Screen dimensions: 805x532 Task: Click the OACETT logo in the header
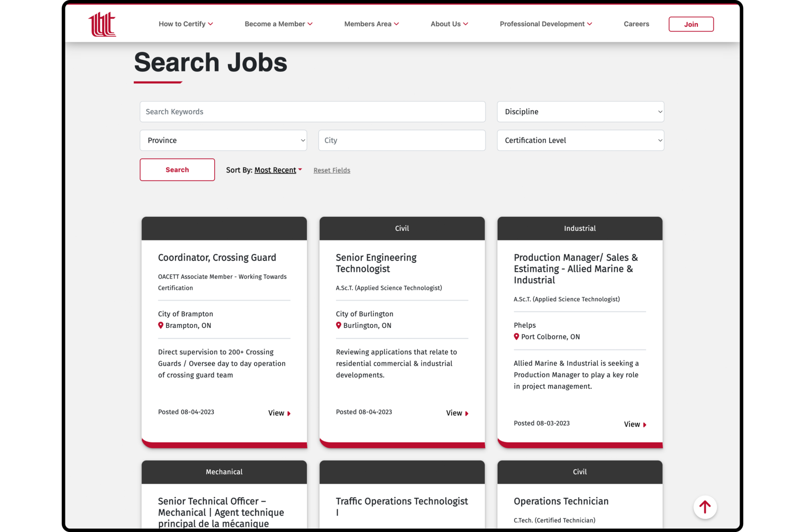coord(102,24)
